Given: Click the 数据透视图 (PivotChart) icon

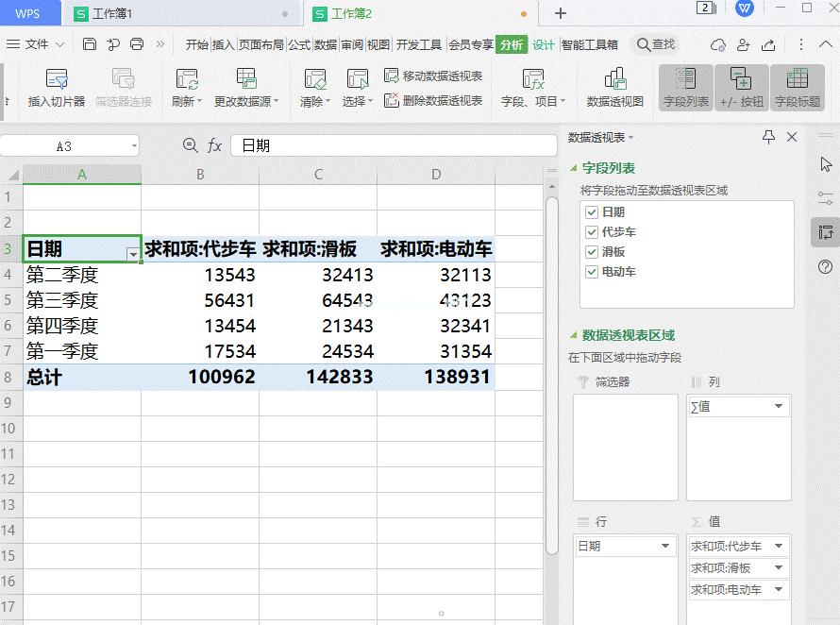Looking at the screenshot, I should pyautogui.click(x=614, y=79).
